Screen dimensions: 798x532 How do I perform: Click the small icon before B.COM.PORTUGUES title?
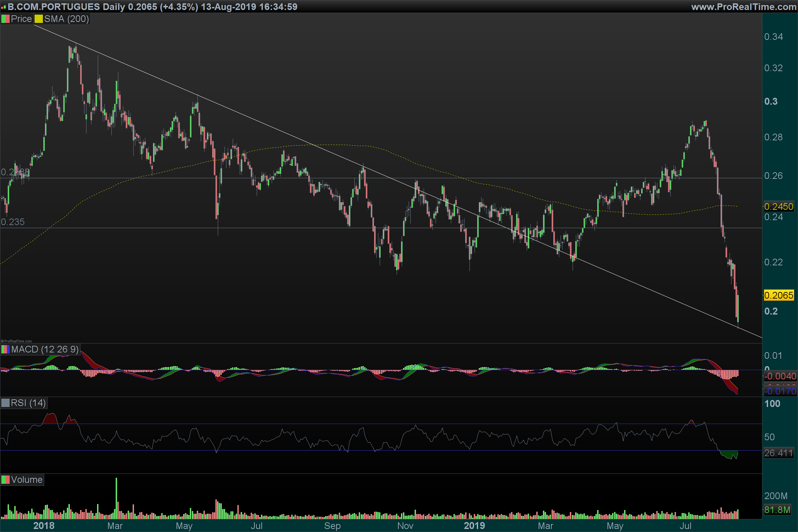pyautogui.click(x=3, y=7)
